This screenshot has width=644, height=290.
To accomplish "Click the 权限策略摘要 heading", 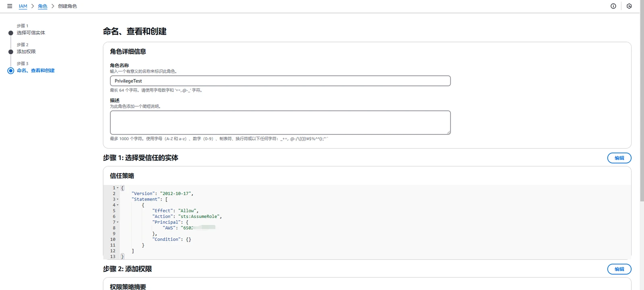I will tap(128, 286).
